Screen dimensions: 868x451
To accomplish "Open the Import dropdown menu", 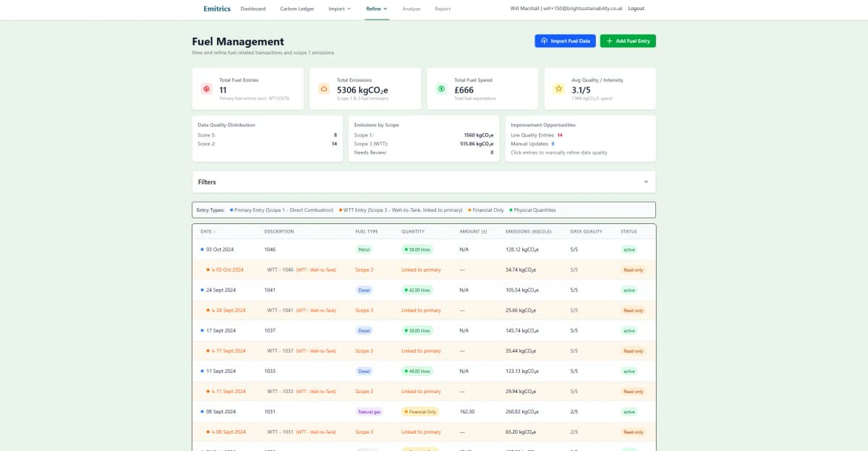I will point(339,9).
